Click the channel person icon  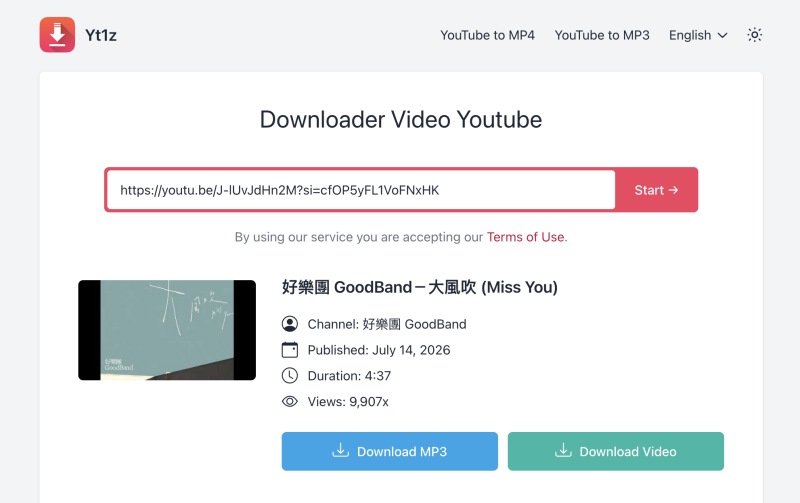pos(290,324)
